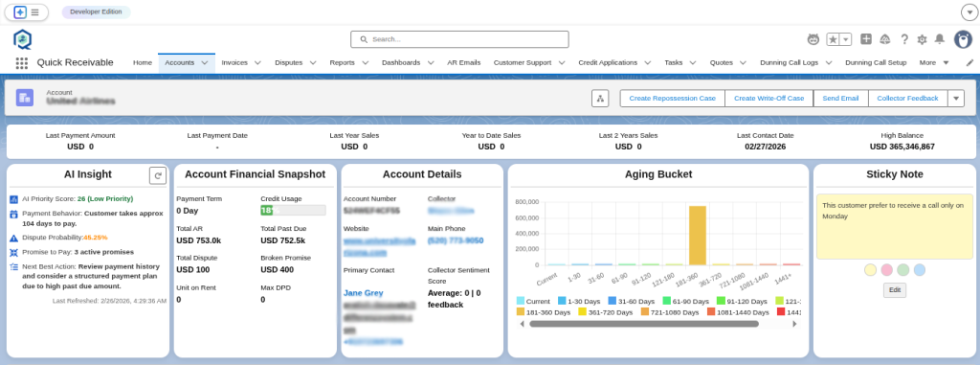View account hierarchy icon

click(x=600, y=99)
